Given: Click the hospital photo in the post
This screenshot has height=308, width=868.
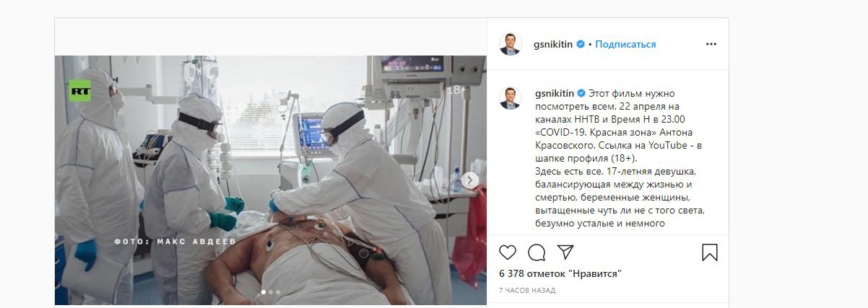Looking at the screenshot, I should tap(271, 180).
